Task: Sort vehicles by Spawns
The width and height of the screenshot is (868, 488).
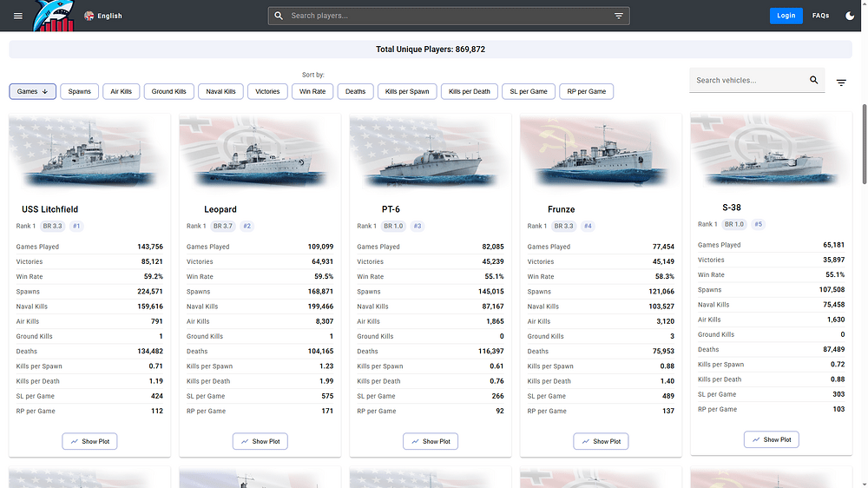Action: 79,91
